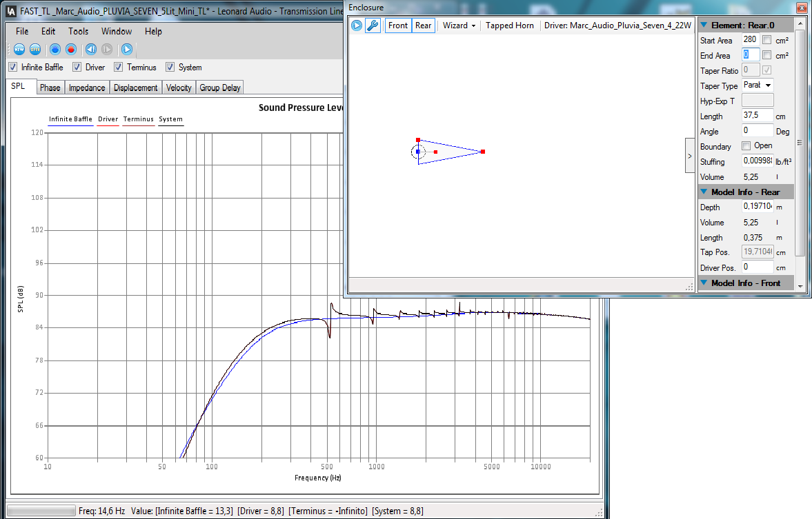
Task: Click the Driver legend entry
Action: click(x=108, y=119)
